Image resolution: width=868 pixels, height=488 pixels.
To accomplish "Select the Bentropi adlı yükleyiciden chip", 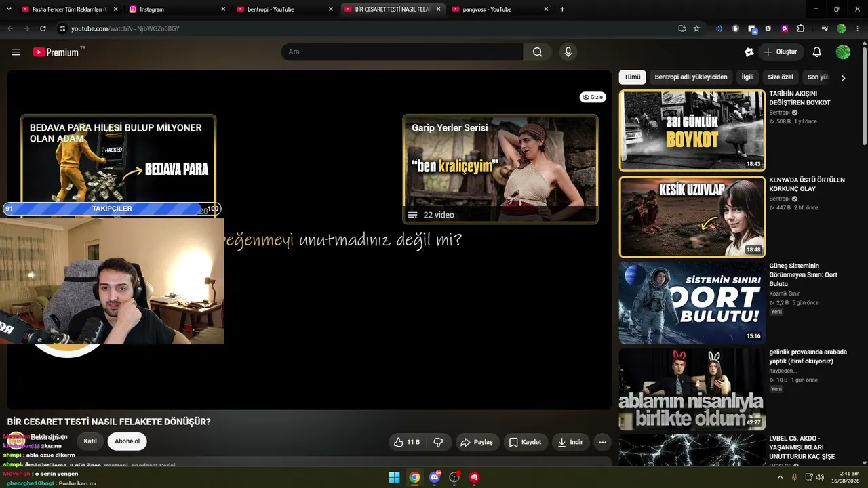I will [691, 77].
